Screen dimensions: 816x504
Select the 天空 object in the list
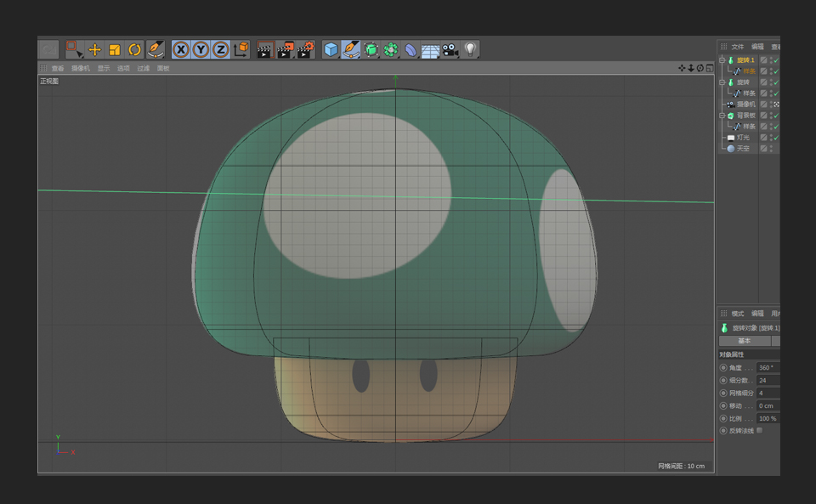click(x=743, y=149)
